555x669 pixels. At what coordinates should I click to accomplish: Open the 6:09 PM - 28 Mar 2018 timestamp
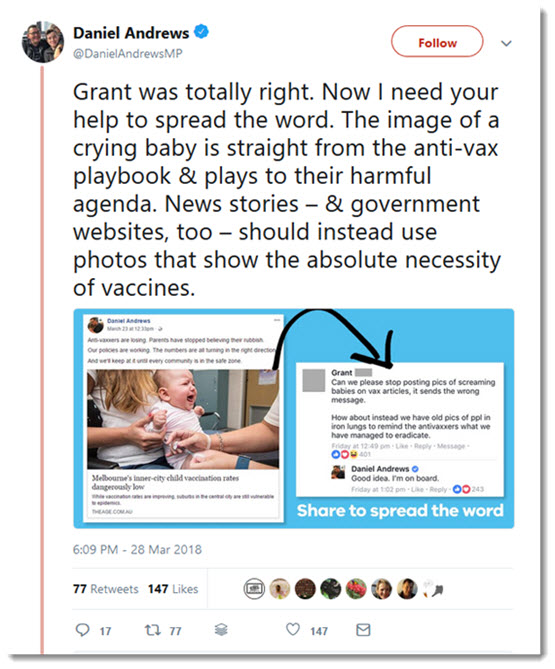click(137, 549)
